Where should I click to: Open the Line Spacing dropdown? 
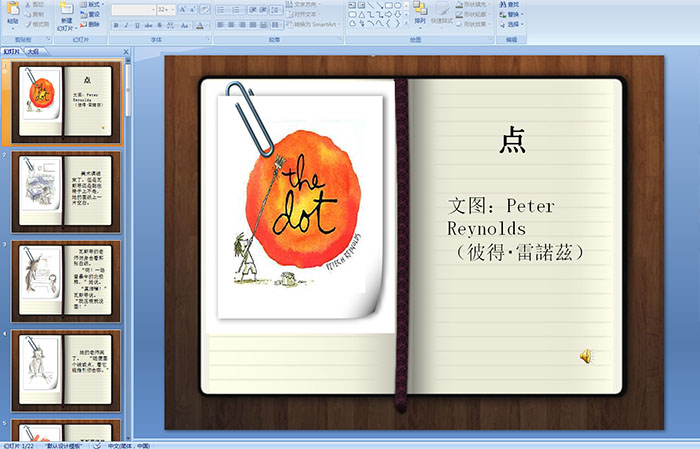click(276, 10)
